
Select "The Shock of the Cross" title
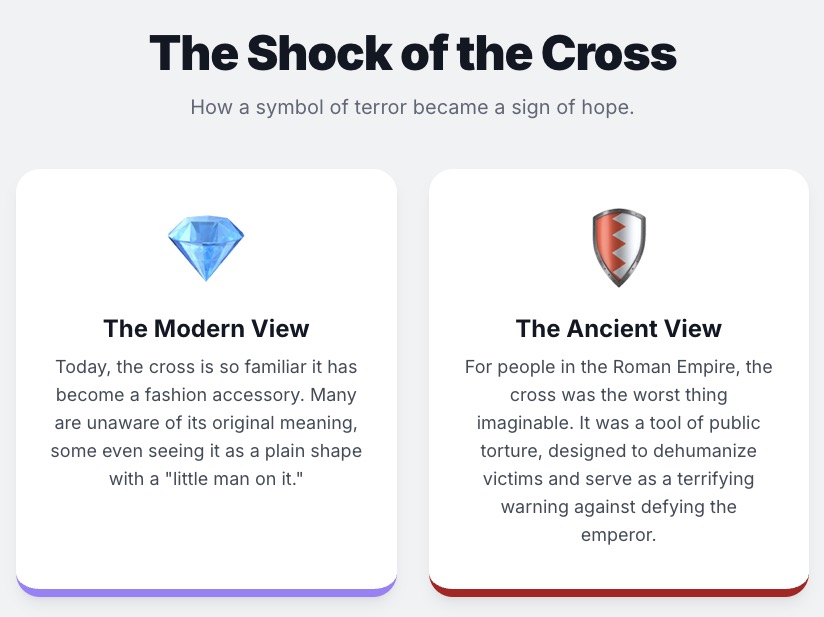412,52
